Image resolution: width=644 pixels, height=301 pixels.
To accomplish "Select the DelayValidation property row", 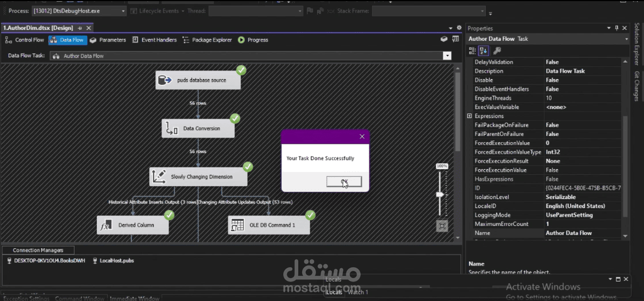I will point(544,62).
